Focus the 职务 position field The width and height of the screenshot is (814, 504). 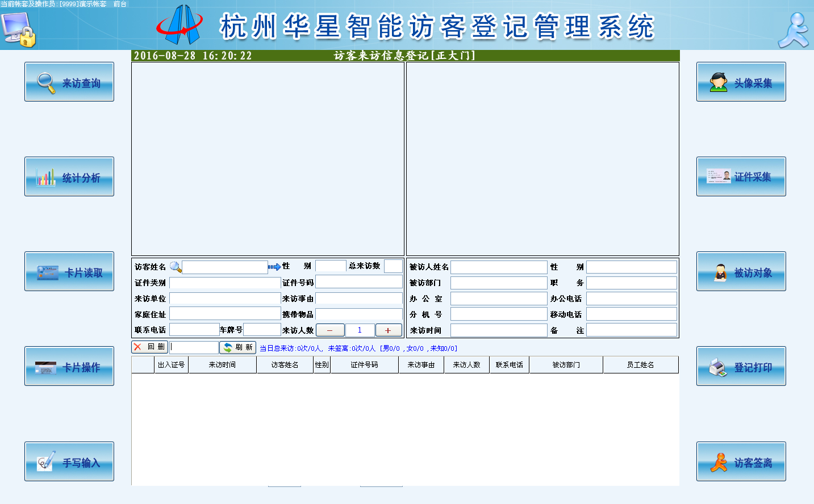tap(632, 283)
